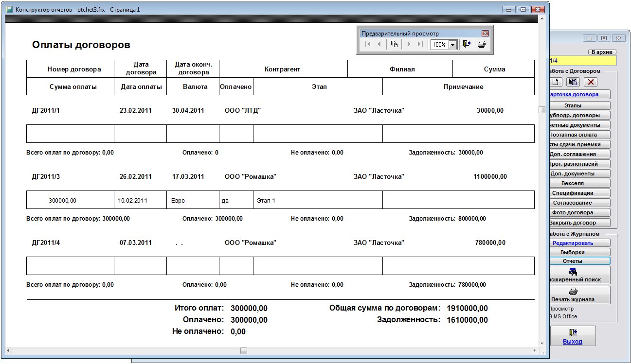Screen dimensions: 631x364
Task: Open the Этапы button
Action: (573, 105)
